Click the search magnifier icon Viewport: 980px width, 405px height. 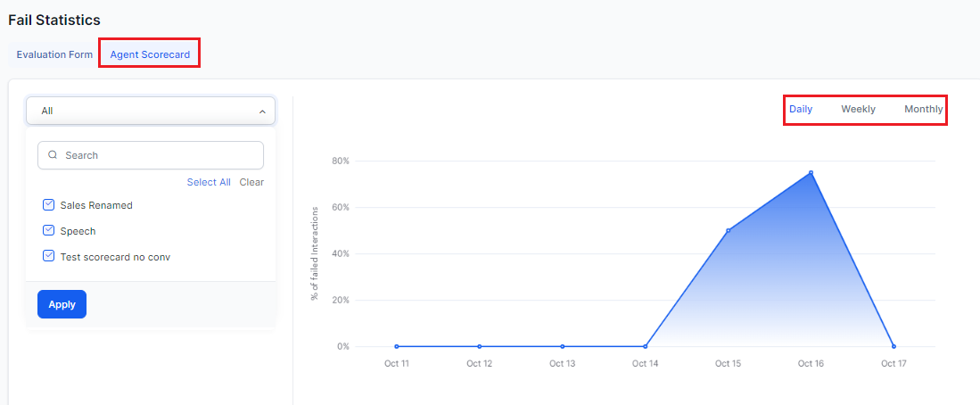(x=54, y=155)
